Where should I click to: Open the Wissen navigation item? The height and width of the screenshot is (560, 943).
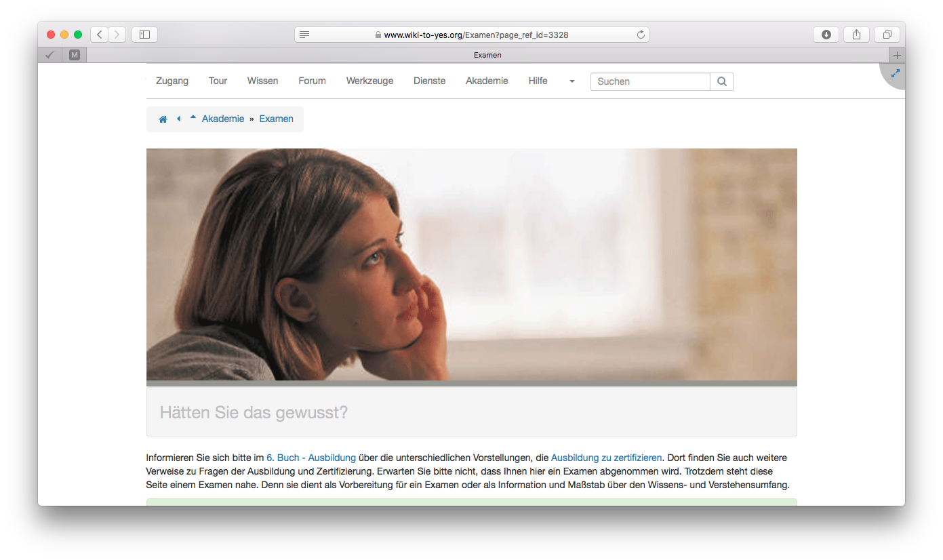[x=262, y=81]
